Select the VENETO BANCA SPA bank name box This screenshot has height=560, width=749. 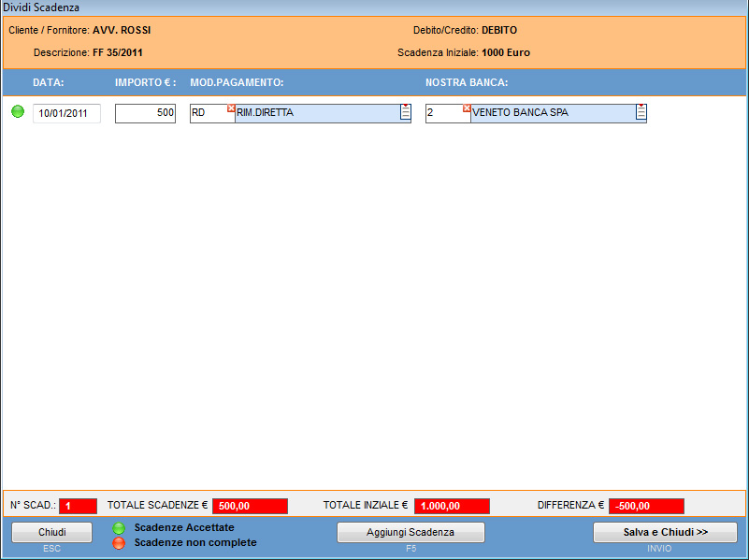point(552,114)
